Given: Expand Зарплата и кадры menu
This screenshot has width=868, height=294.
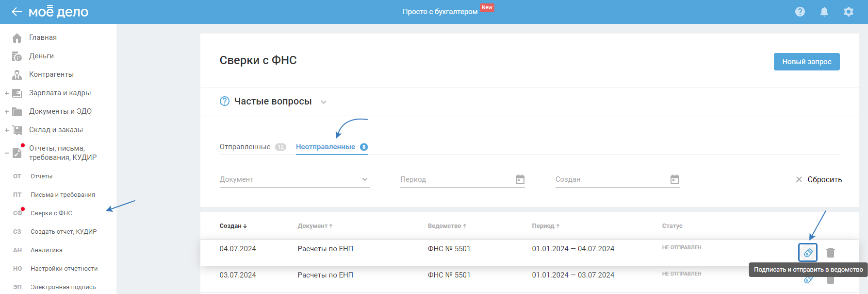Looking at the screenshot, I should [x=7, y=93].
